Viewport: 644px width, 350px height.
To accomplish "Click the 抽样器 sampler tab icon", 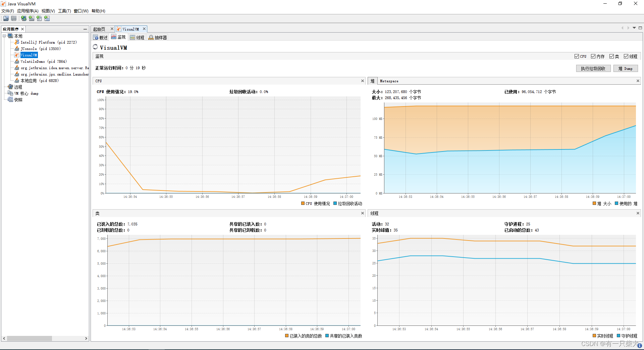I will coord(151,38).
